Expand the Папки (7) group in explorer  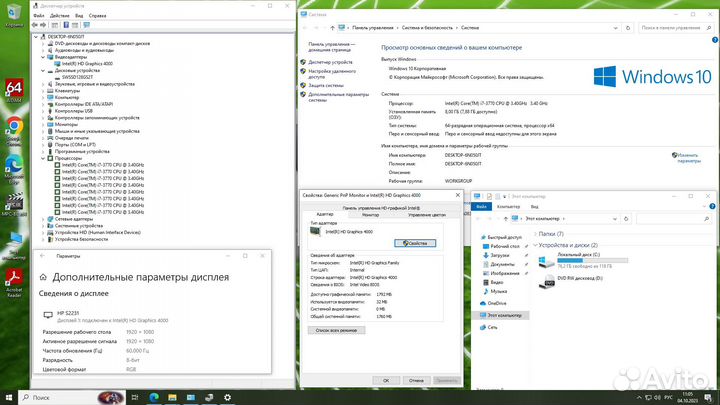pos(535,234)
